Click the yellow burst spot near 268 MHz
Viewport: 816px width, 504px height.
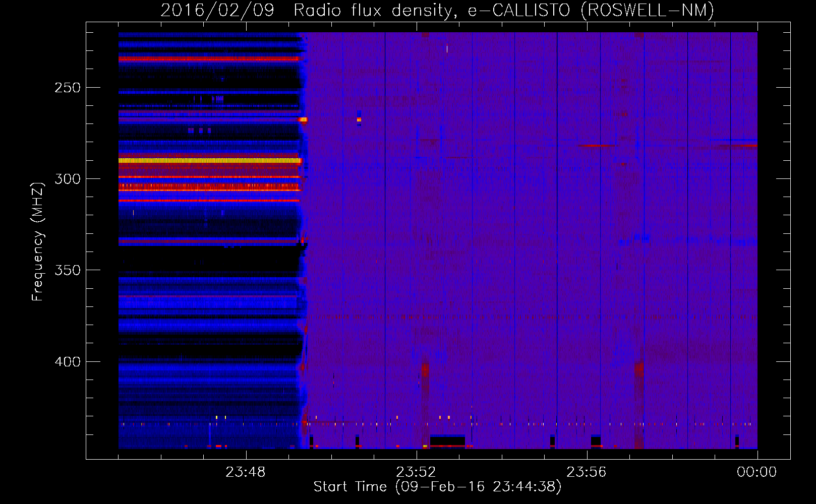pos(303,120)
